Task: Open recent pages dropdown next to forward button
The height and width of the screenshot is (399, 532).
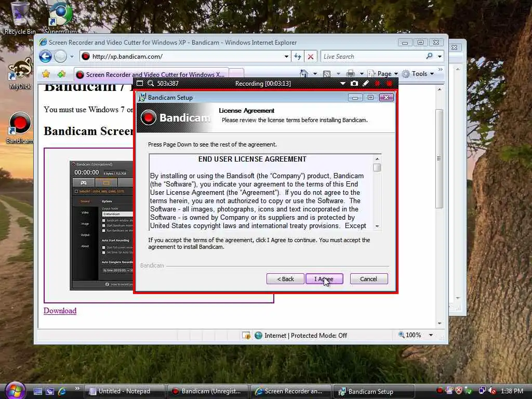Action: tap(72, 56)
